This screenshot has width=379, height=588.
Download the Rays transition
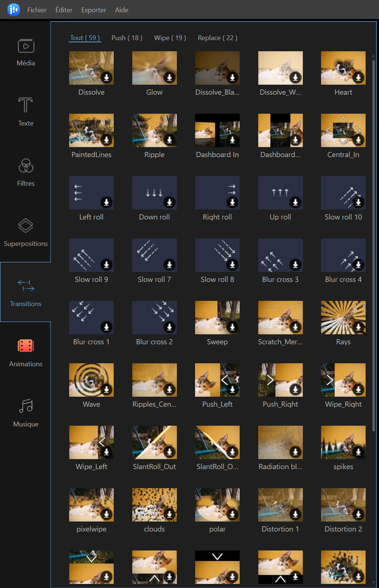tap(359, 327)
